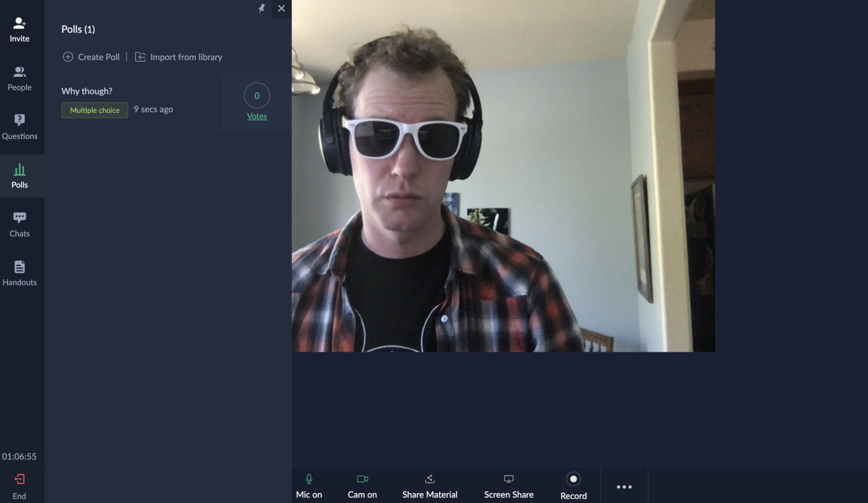The height and width of the screenshot is (503, 868).
Task: Click the 0 votes counter circle
Action: (x=257, y=96)
